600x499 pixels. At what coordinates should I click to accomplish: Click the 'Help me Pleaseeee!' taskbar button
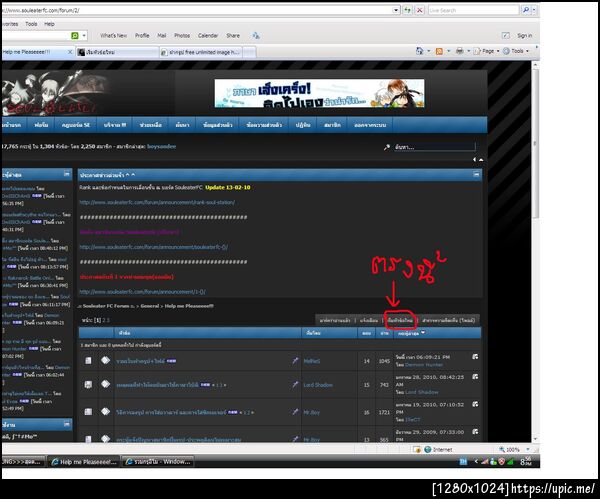83,462
